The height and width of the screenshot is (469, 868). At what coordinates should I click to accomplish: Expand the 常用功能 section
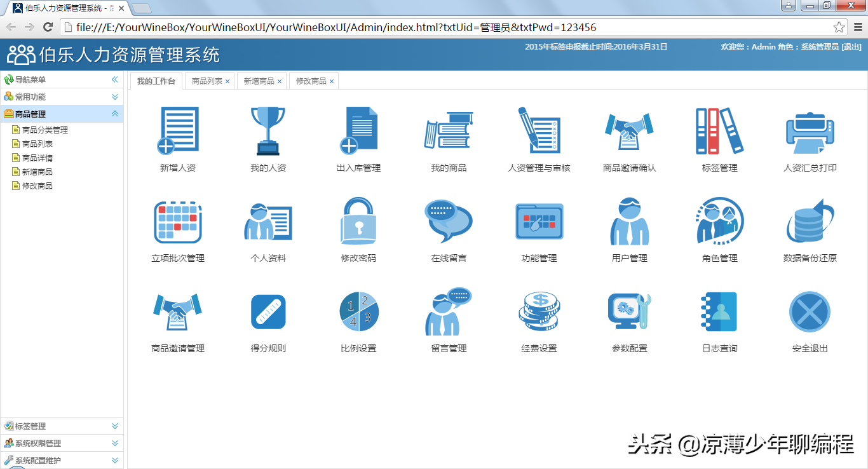tap(115, 97)
